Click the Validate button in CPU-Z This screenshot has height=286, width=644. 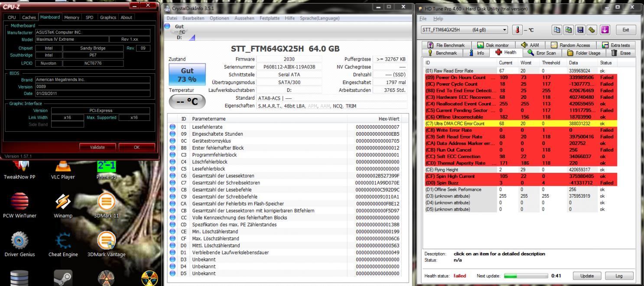[x=98, y=147]
